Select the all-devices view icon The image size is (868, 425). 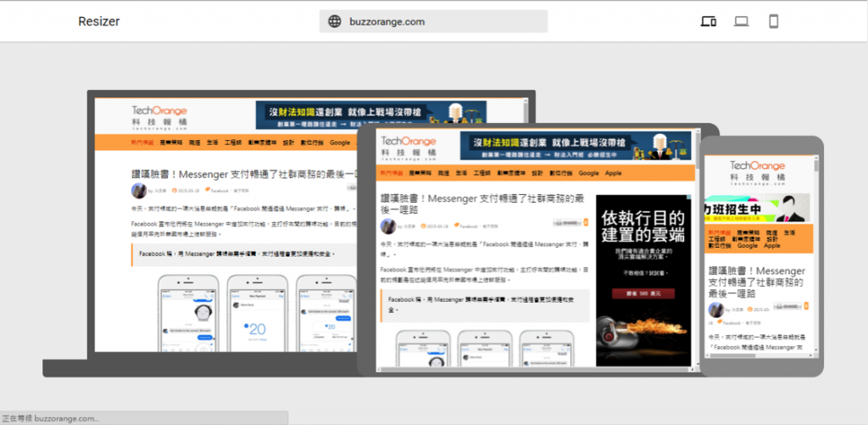pyautogui.click(x=709, y=21)
